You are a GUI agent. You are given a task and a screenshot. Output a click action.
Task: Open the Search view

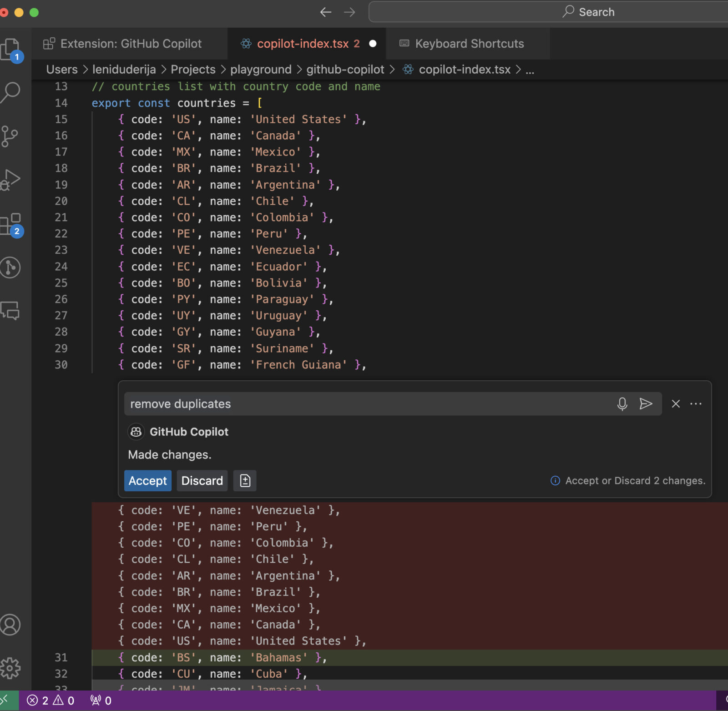(10, 91)
